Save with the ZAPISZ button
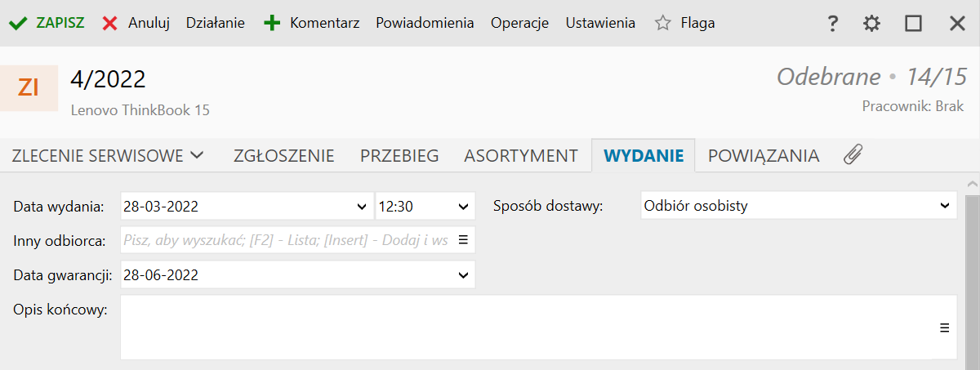The height and width of the screenshot is (370, 980). [47, 23]
